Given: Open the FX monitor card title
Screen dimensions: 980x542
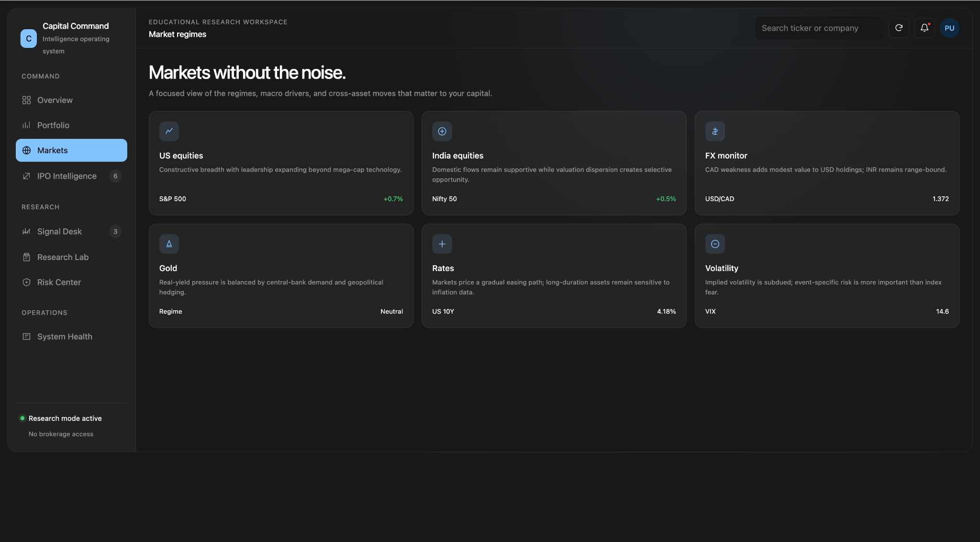Looking at the screenshot, I should [x=726, y=156].
